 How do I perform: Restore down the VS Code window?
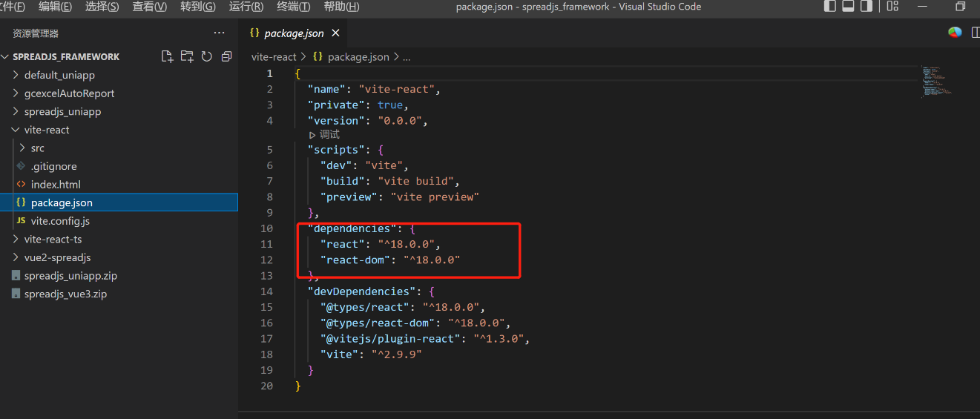click(960, 7)
